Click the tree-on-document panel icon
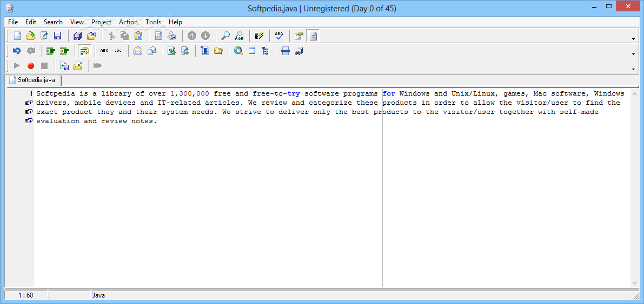The height and width of the screenshot is (304, 644). coord(205,51)
